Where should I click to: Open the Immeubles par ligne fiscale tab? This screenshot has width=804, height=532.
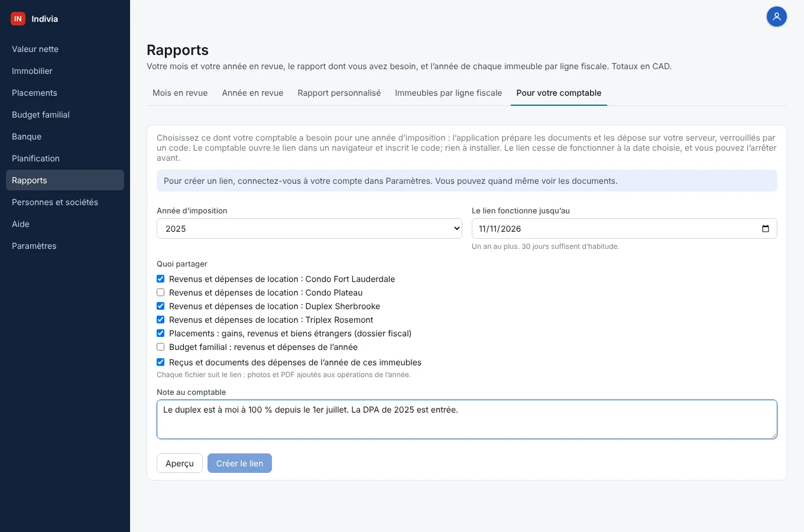tap(449, 93)
